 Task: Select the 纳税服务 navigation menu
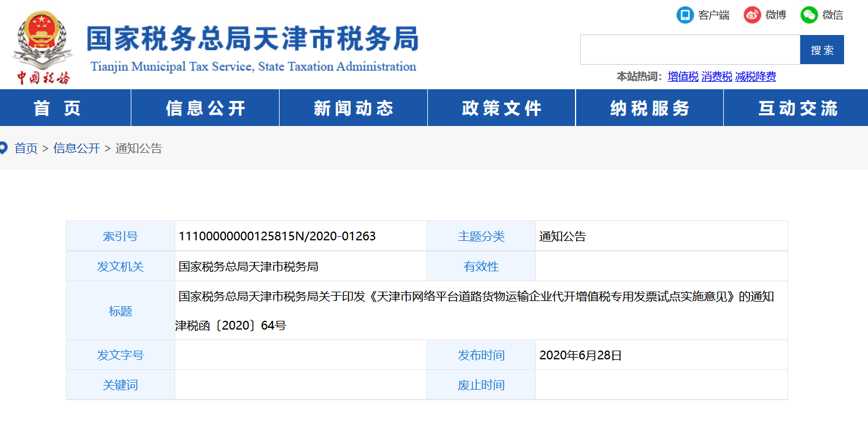[650, 108]
